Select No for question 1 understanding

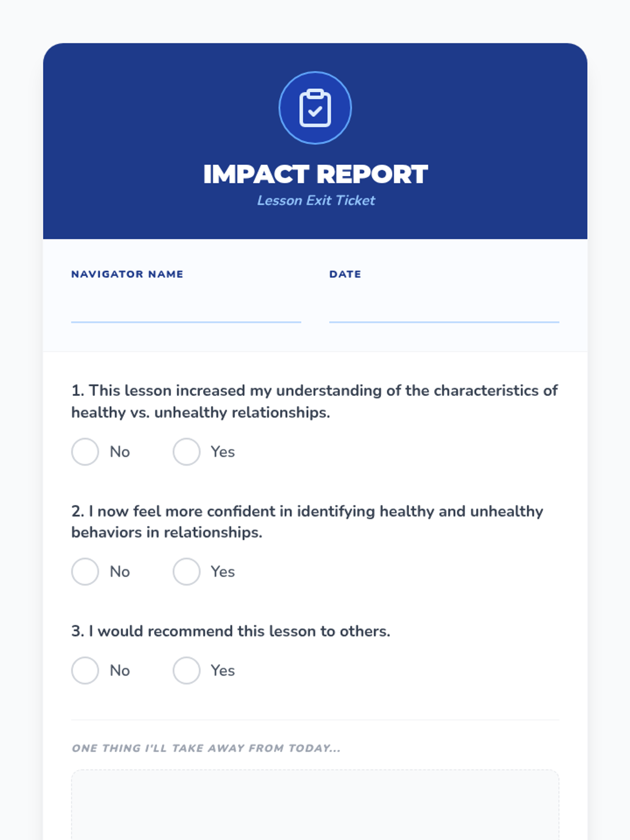(x=85, y=451)
